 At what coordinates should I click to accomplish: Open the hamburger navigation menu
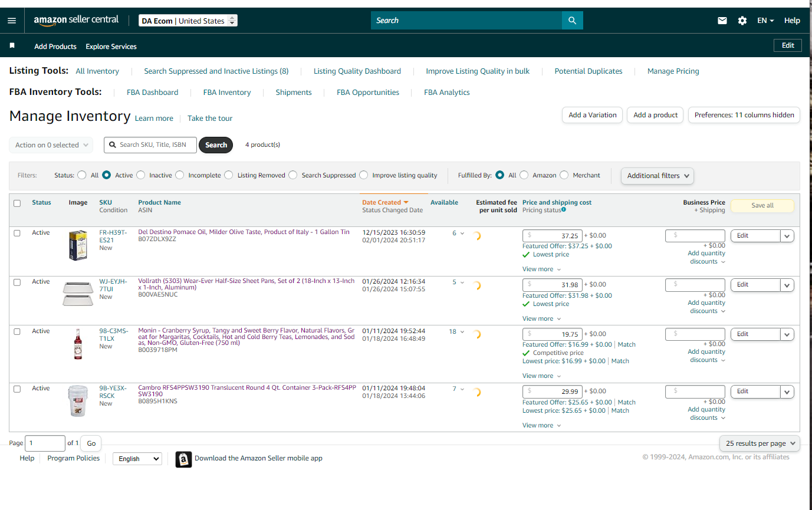tap(12, 21)
